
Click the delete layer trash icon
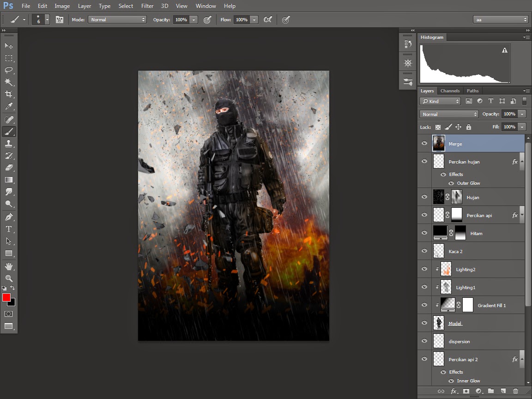[x=515, y=391]
